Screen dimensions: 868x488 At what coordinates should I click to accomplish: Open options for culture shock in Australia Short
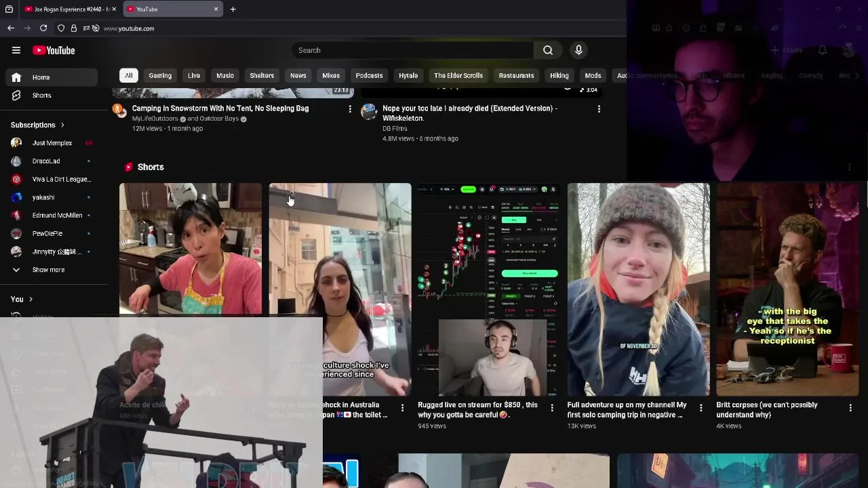[x=402, y=407]
